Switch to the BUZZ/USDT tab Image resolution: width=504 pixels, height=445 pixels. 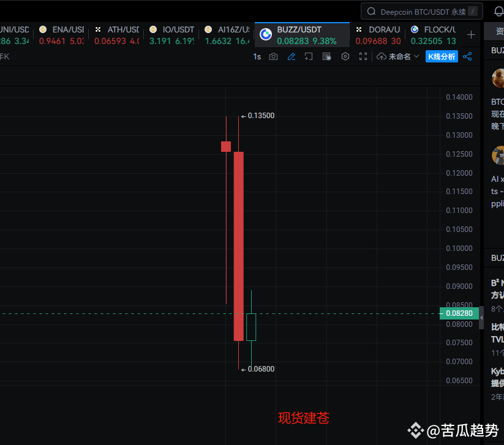point(302,35)
